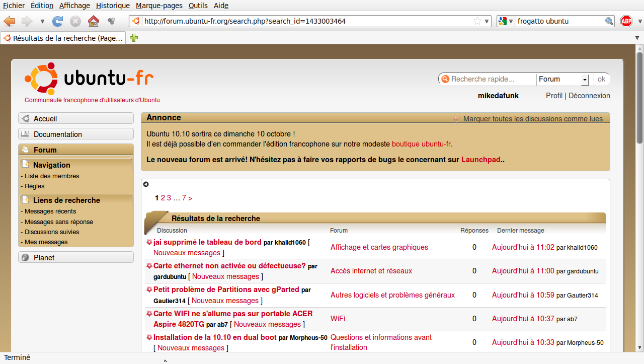644x364 pixels.
Task: Click Aujourd'hui à 11:02 last message link
Action: coord(523,247)
